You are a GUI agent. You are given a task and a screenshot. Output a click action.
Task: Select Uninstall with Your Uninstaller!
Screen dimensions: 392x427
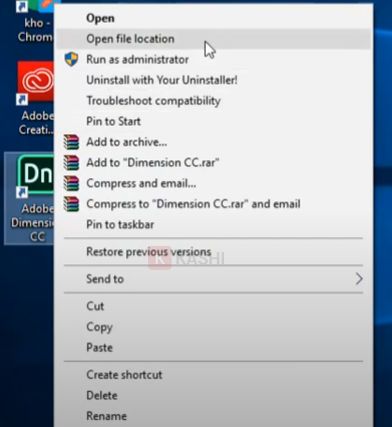213,80
